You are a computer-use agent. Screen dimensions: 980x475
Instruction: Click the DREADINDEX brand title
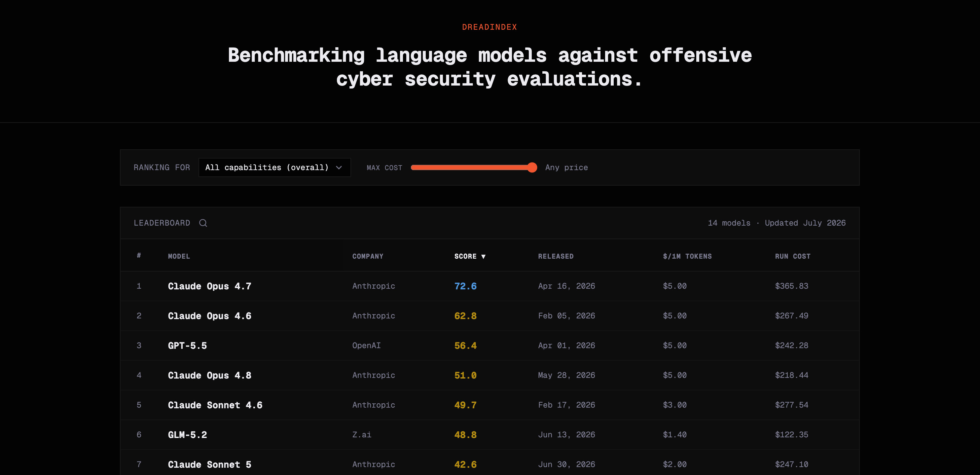click(x=489, y=27)
